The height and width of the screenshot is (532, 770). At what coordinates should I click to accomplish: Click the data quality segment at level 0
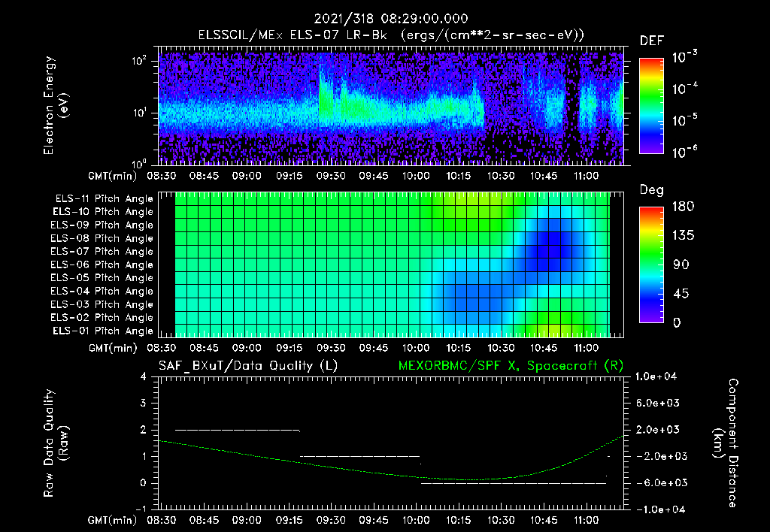514,483
